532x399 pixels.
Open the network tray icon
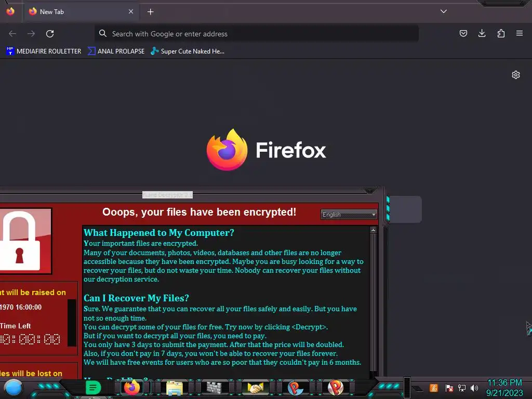[462, 388]
